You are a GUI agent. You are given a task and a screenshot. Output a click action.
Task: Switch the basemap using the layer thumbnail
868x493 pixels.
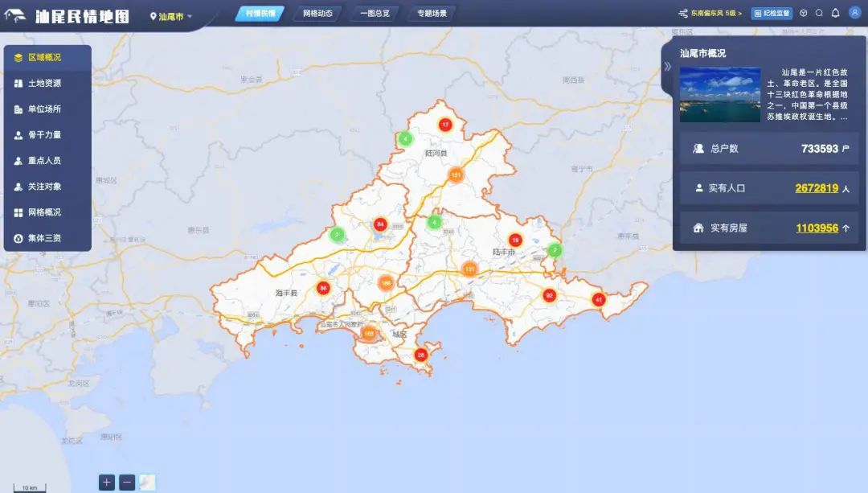click(x=147, y=483)
